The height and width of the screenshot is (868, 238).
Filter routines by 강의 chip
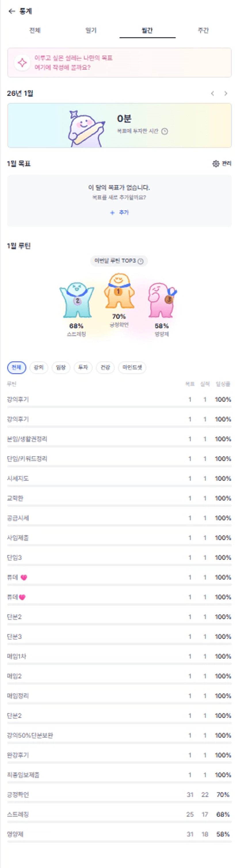coord(39,367)
